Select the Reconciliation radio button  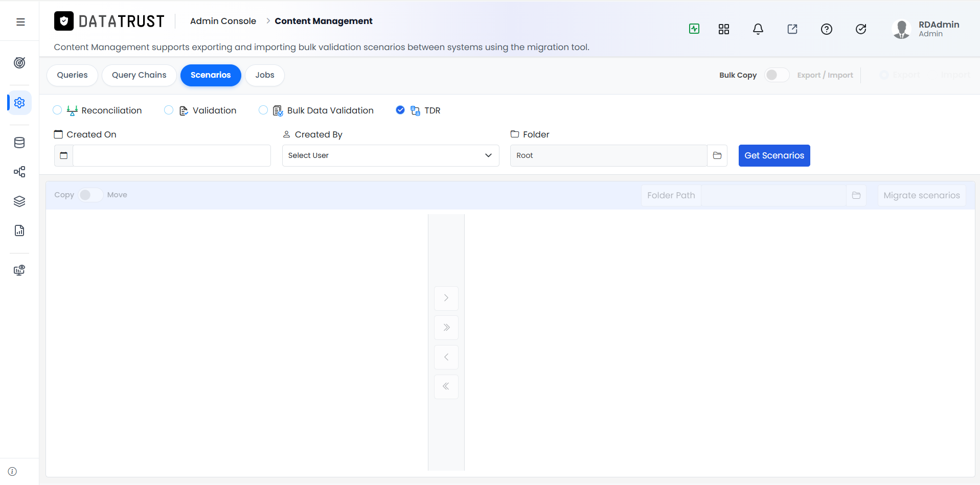(x=57, y=110)
